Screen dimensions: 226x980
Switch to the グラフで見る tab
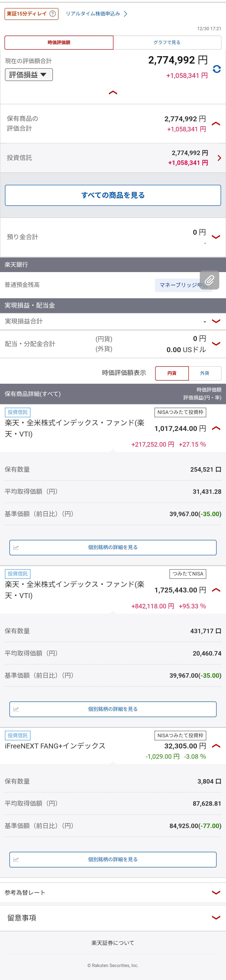click(167, 43)
